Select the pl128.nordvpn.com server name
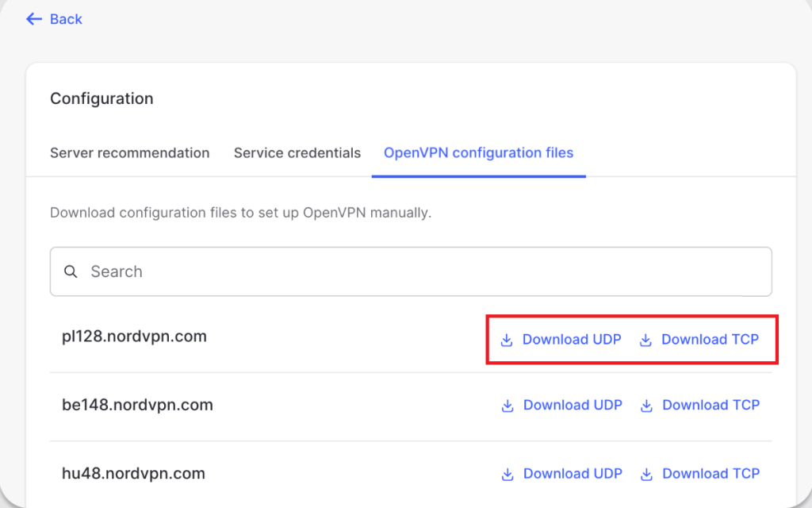Viewport: 812px width, 508px height. coord(134,337)
